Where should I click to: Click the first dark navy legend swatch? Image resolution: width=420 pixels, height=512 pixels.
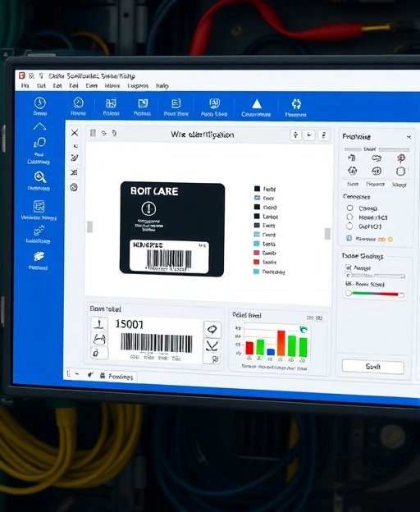click(257, 189)
